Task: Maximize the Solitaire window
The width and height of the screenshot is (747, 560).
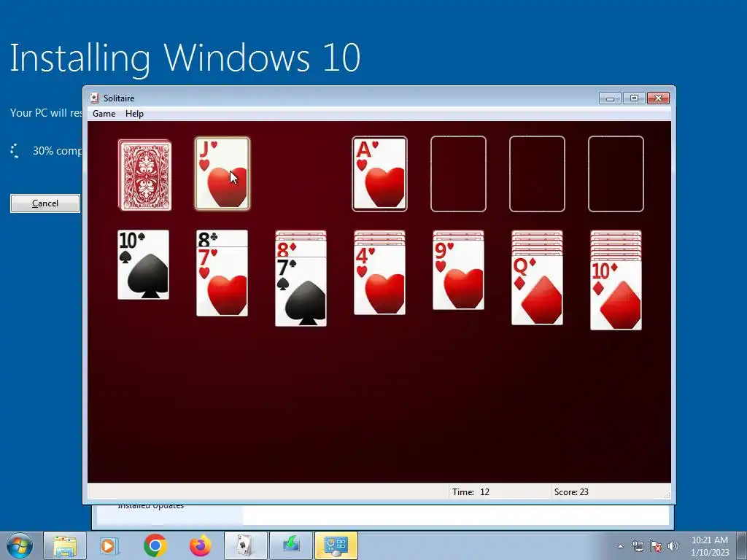Action: pos(634,98)
